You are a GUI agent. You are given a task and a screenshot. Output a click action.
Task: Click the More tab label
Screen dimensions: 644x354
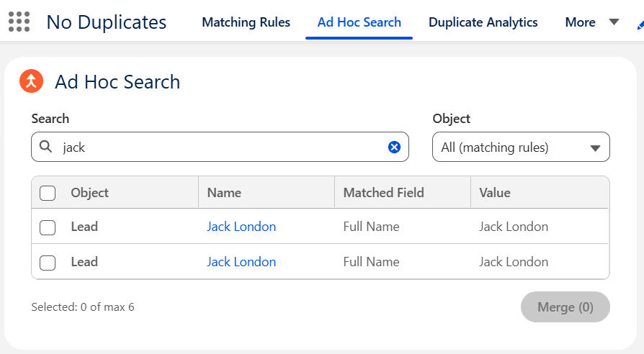pos(580,22)
